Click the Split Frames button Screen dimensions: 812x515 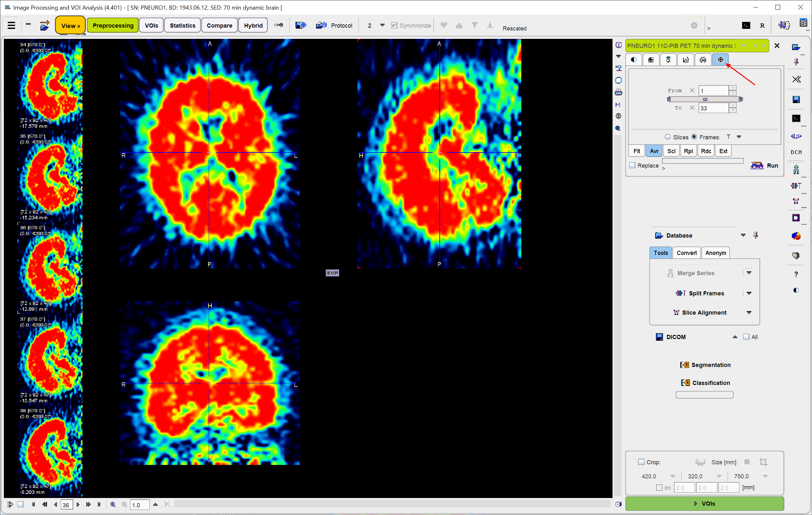point(700,293)
